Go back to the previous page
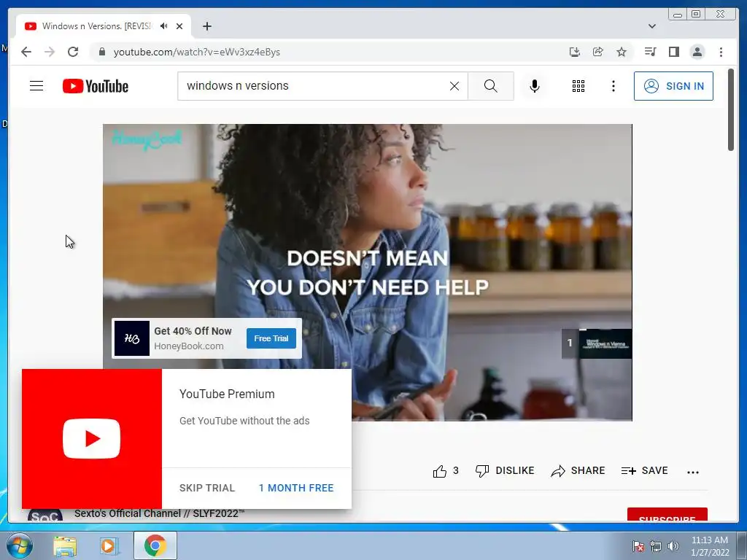 (x=26, y=52)
